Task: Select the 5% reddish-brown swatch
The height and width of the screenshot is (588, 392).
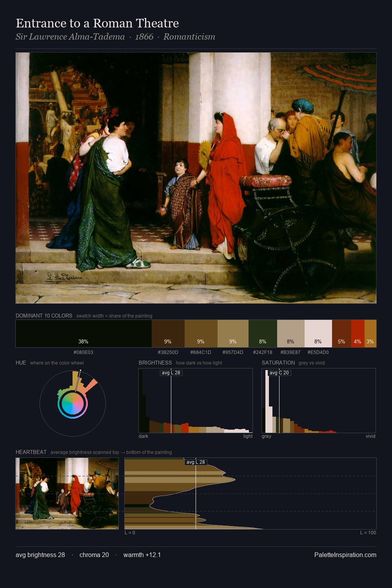Action: coord(341,334)
